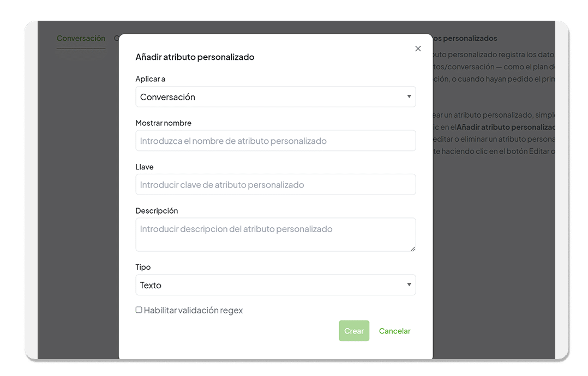Click the Aplicar a dropdown arrow
Screen dimensions: 588x376
[x=409, y=97]
